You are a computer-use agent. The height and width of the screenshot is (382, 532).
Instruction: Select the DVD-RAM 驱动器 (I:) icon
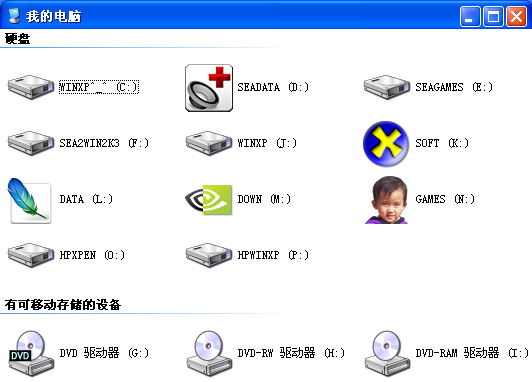387,354
